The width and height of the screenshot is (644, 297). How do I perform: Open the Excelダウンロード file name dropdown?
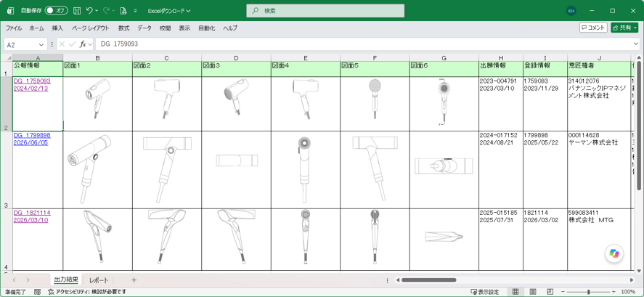170,11
